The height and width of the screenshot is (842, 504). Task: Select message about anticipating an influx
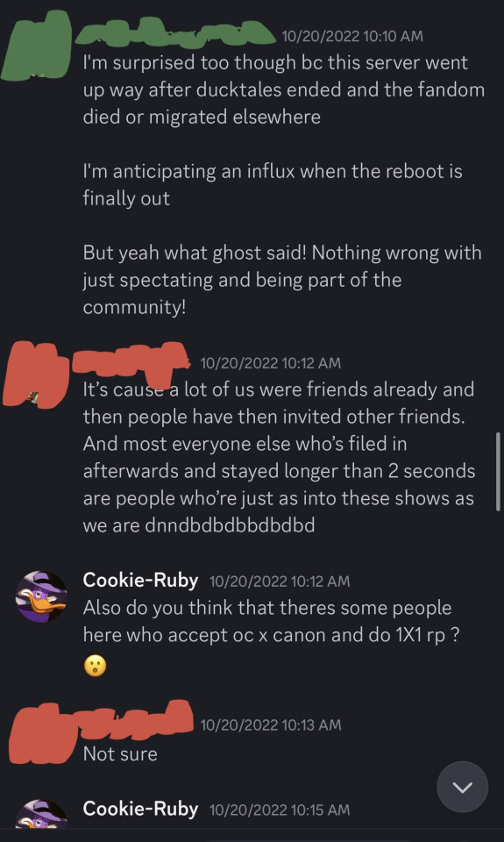point(273,185)
